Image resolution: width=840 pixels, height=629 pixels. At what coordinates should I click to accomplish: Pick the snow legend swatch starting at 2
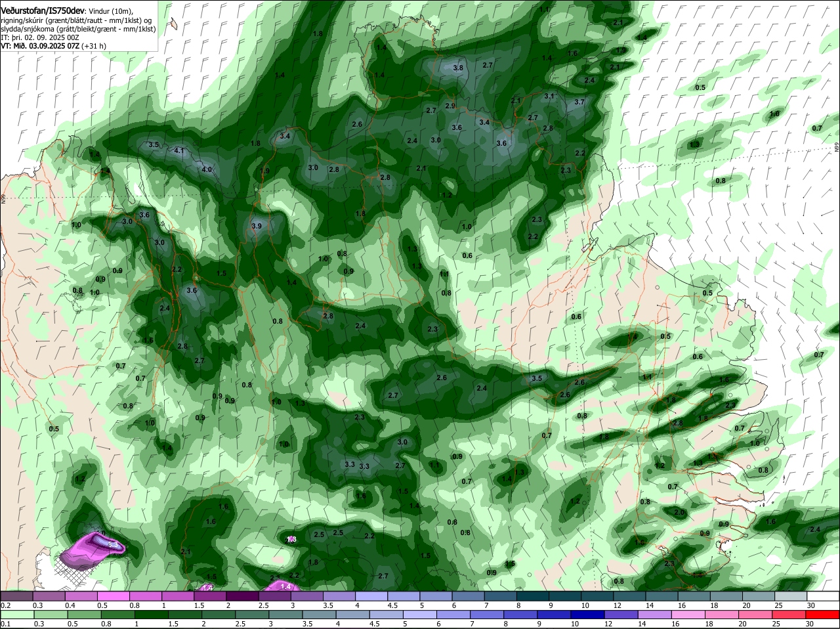coord(242,596)
